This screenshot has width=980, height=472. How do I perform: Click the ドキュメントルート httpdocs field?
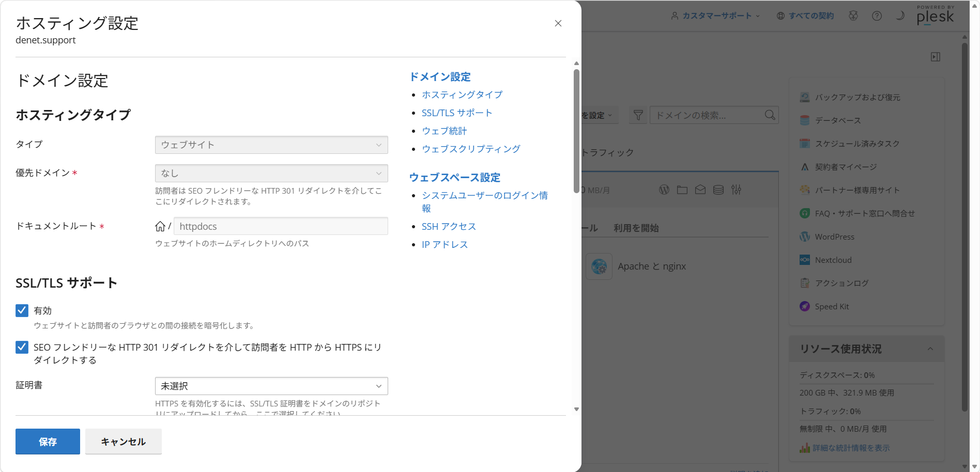(281, 226)
